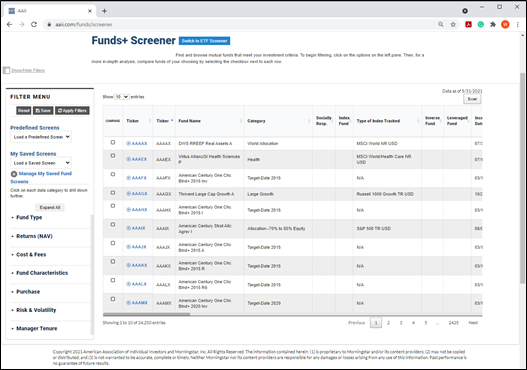The height and width of the screenshot is (370, 527).
Task: Click the Apply Filters button
Action: 72,111
